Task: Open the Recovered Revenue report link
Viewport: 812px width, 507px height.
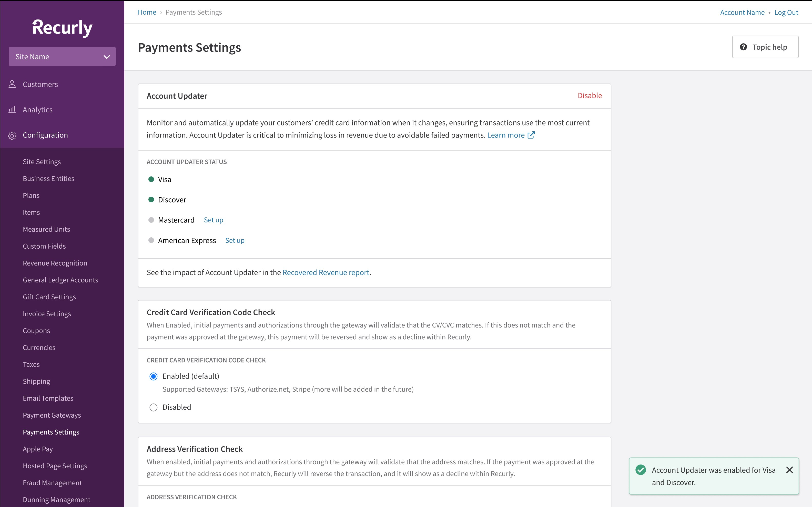Action: pos(326,272)
